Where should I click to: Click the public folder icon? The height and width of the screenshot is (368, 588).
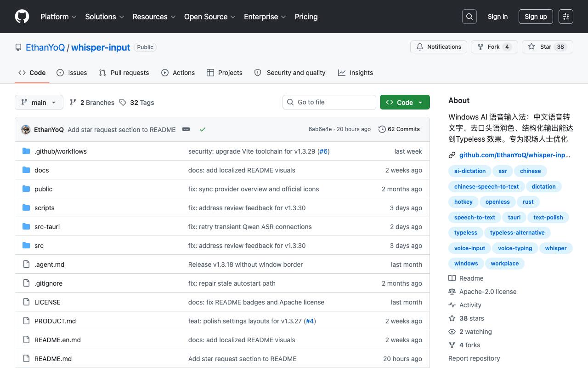tap(26, 189)
